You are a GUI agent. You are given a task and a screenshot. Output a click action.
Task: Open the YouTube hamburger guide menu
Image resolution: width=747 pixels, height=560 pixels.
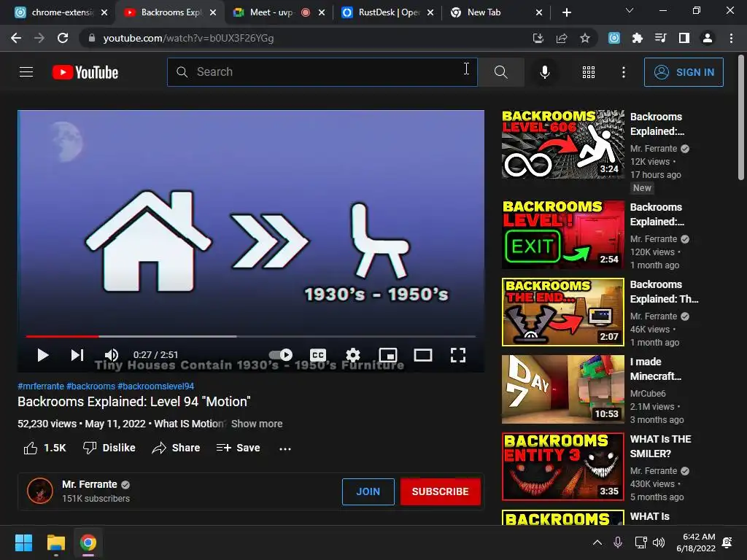click(26, 72)
